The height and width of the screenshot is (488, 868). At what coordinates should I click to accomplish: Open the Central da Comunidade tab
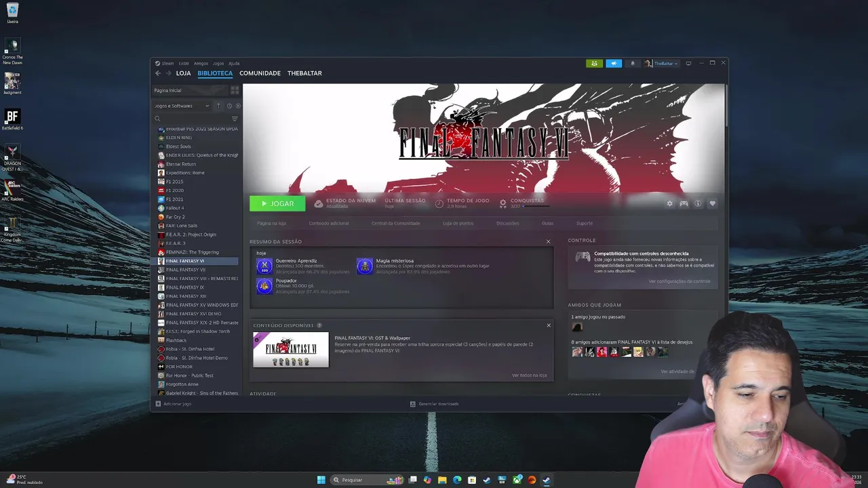click(395, 223)
